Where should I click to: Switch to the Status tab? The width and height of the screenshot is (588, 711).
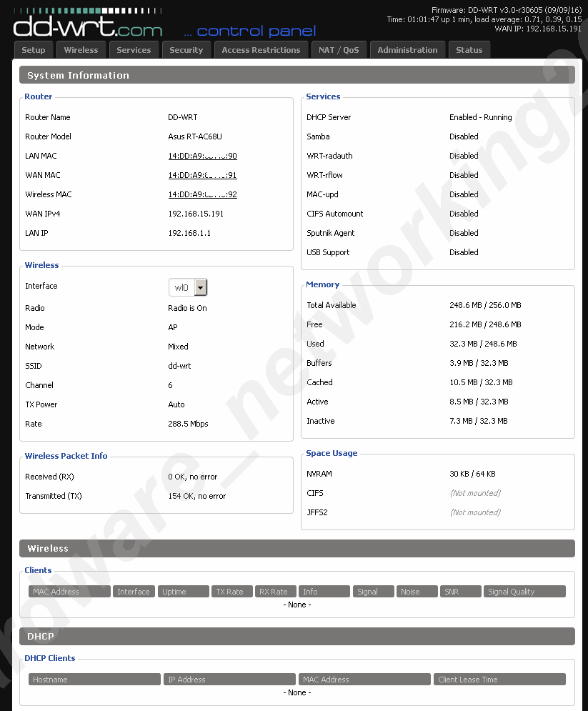pos(469,50)
